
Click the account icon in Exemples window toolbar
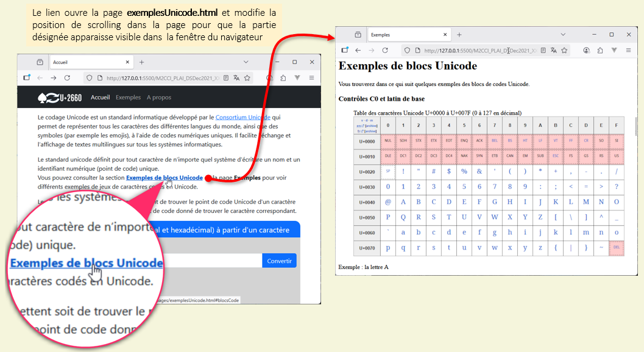586,51
